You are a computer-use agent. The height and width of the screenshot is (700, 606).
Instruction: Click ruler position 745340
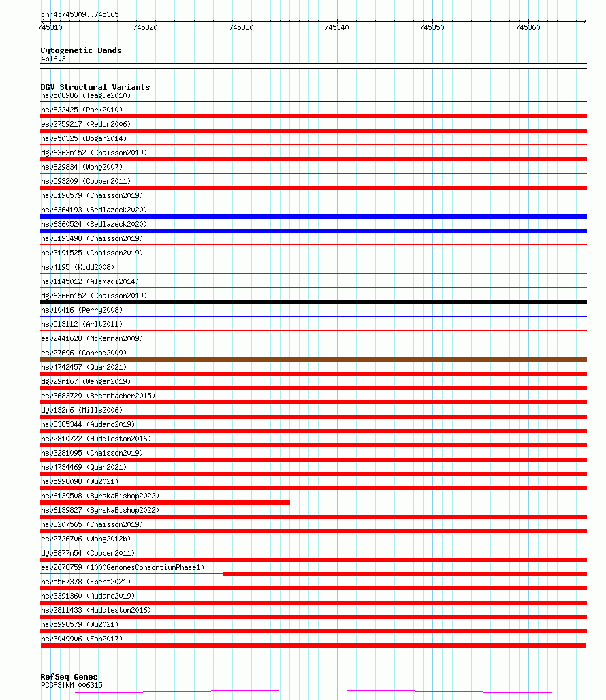(336, 27)
